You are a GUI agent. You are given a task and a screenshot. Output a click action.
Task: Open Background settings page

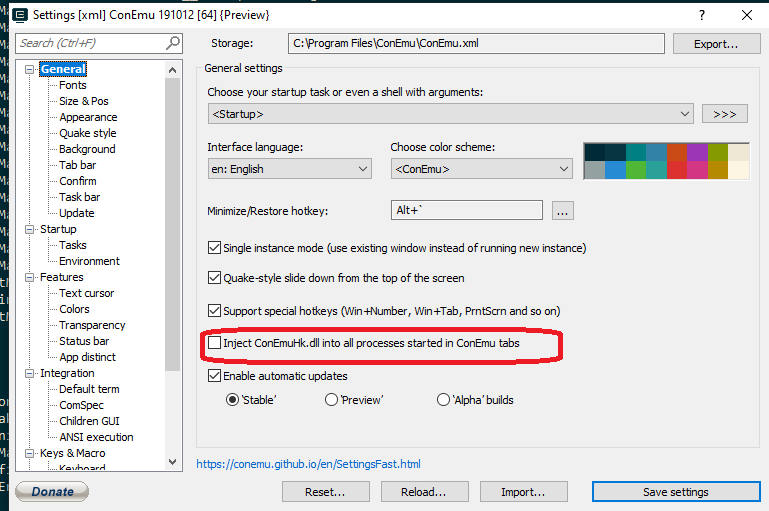87,149
